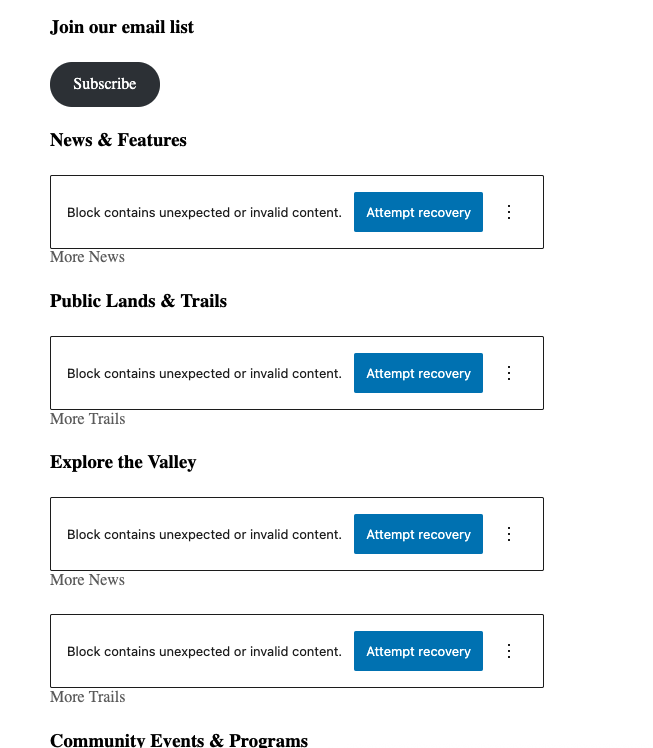
Task: Click the Subscribe button
Action: [105, 84]
